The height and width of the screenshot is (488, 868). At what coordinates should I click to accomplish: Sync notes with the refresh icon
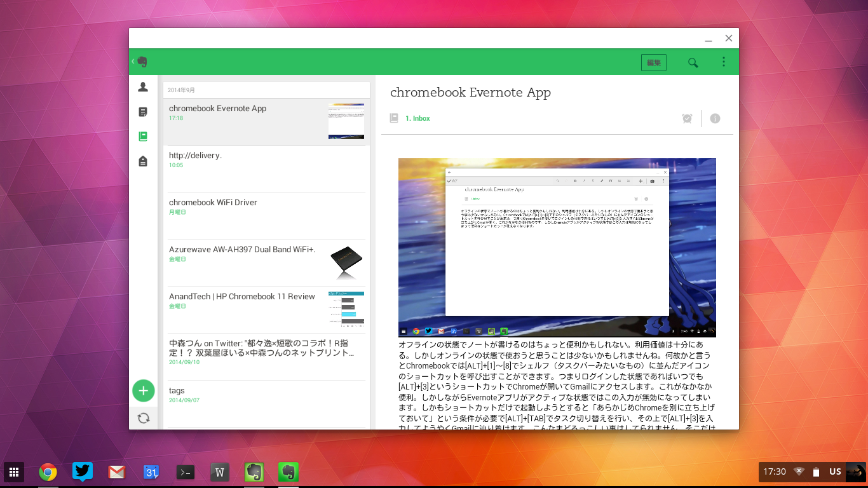click(x=144, y=418)
